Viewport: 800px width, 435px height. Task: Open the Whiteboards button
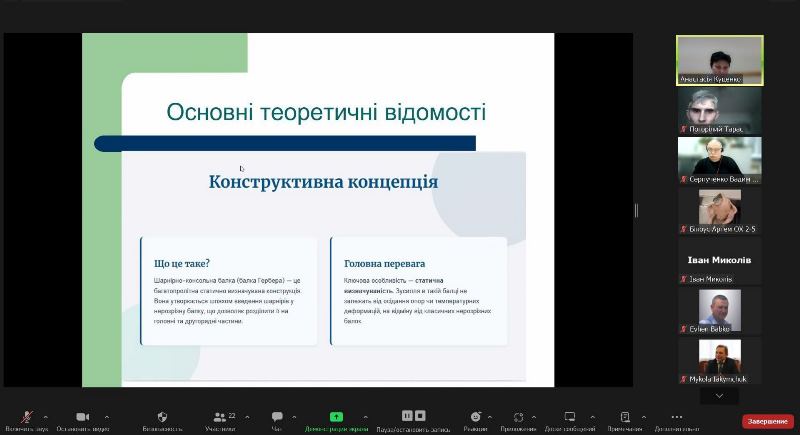(x=569, y=417)
